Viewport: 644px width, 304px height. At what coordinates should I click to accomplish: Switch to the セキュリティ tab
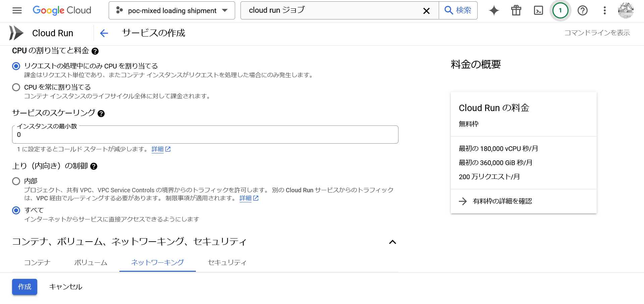tap(227, 263)
